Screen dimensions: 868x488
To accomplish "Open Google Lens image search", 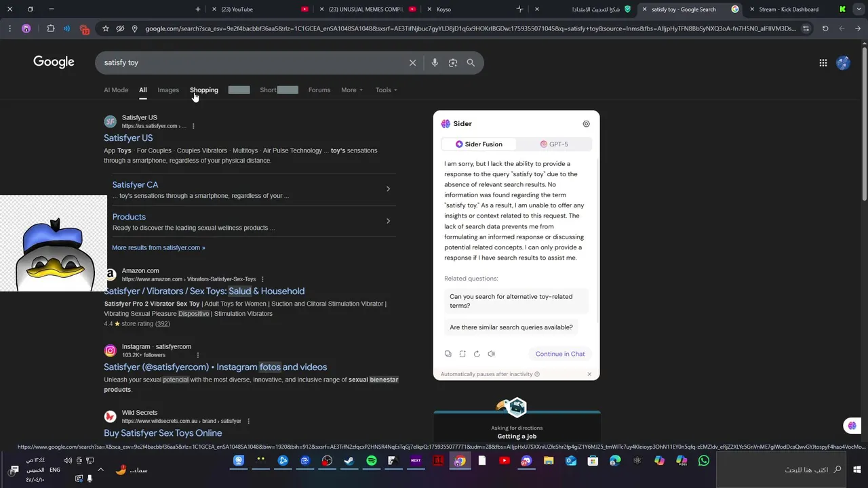I will [453, 62].
